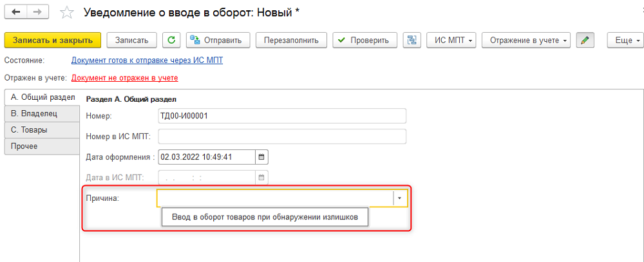Add document to favorites with star icon
The image size is (644, 262).
(x=66, y=12)
